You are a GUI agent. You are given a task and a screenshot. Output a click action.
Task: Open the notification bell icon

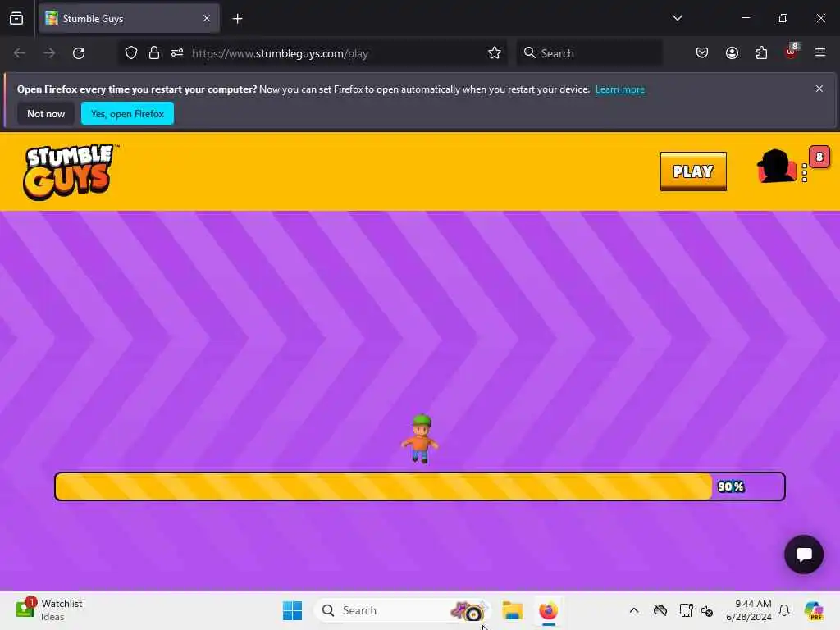point(784,610)
